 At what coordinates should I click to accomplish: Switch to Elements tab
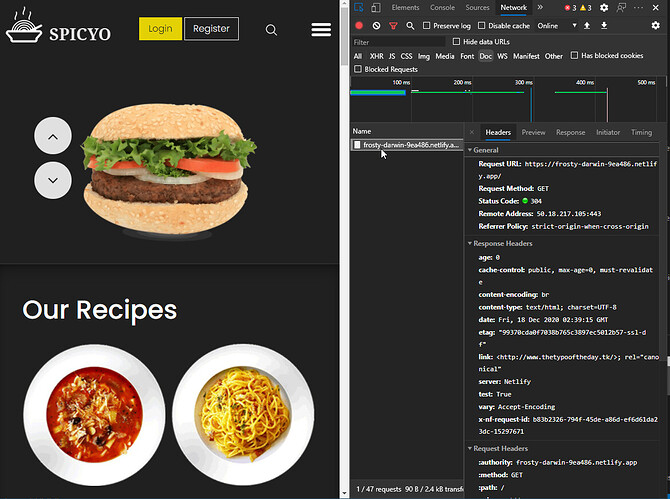point(405,7)
